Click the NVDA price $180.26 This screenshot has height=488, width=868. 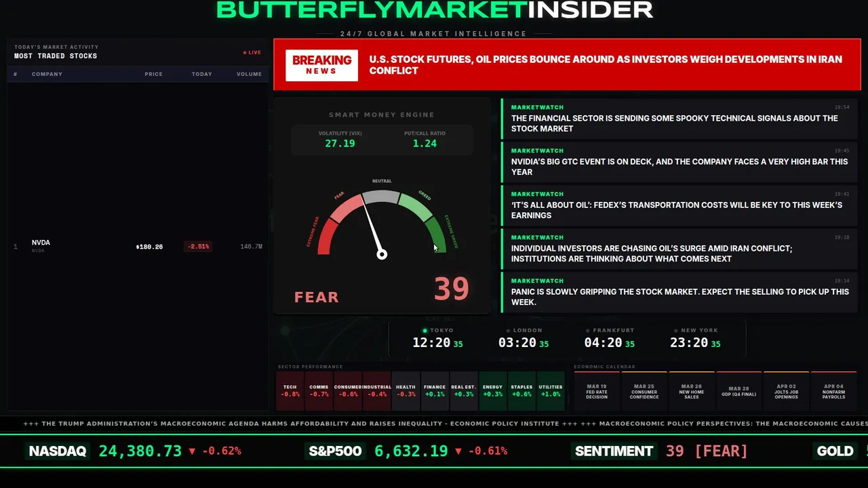coord(149,247)
